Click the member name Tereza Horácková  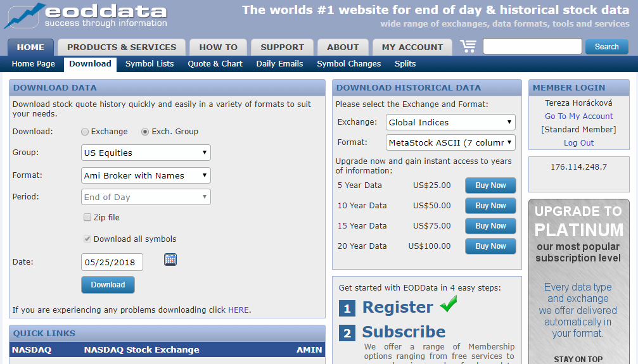(x=578, y=103)
